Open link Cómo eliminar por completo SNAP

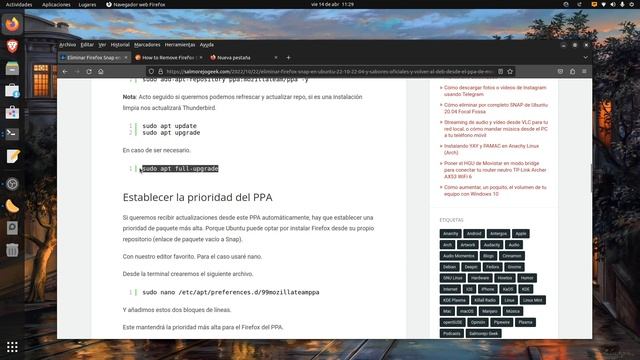[x=496, y=108]
